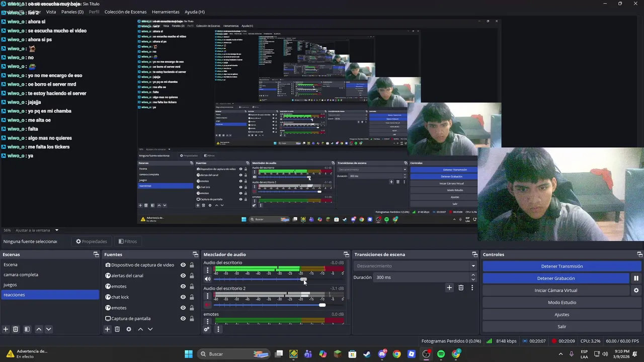Undock the Controles panel

(x=639, y=254)
